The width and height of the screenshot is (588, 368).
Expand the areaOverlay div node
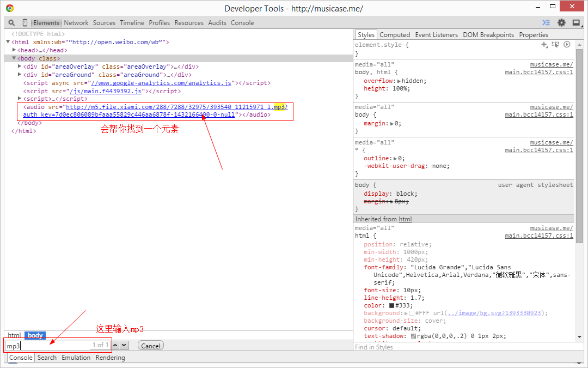pyautogui.click(x=20, y=67)
